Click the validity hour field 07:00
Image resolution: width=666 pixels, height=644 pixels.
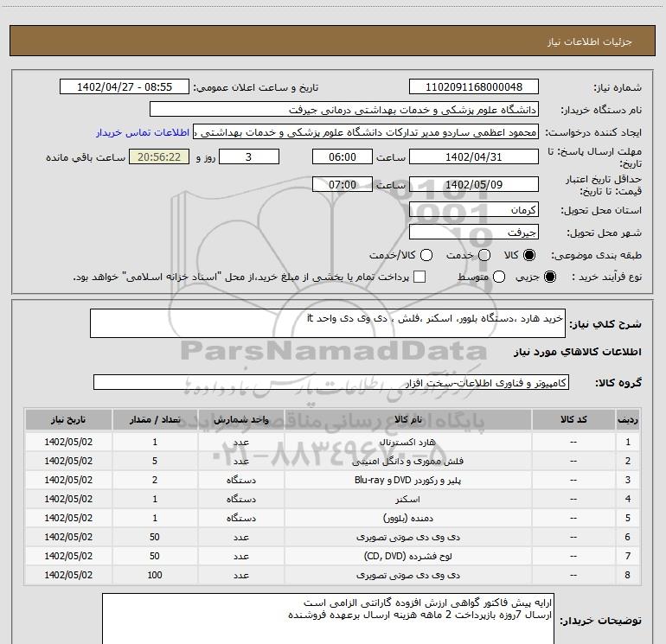click(343, 184)
